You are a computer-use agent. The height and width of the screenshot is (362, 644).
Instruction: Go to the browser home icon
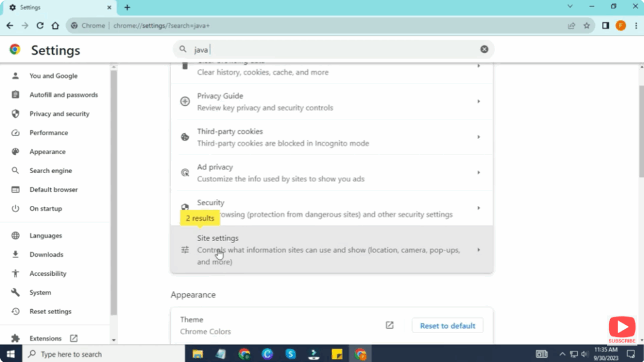click(x=55, y=26)
